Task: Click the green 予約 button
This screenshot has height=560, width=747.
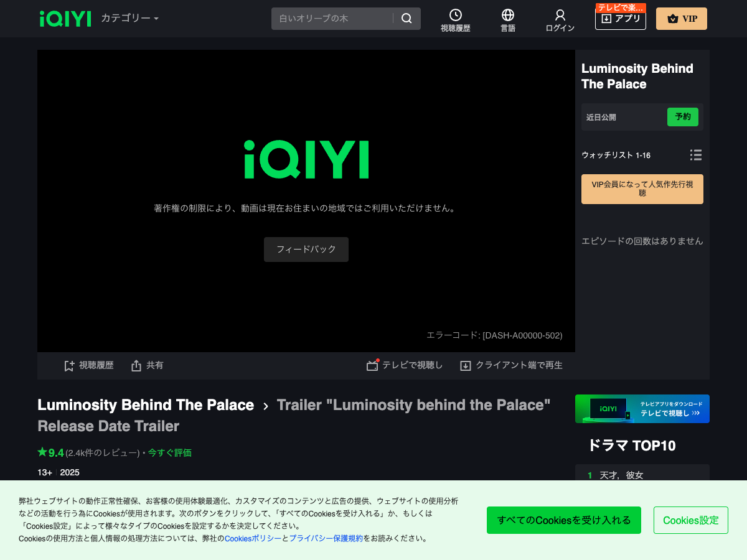Action: pyautogui.click(x=683, y=117)
